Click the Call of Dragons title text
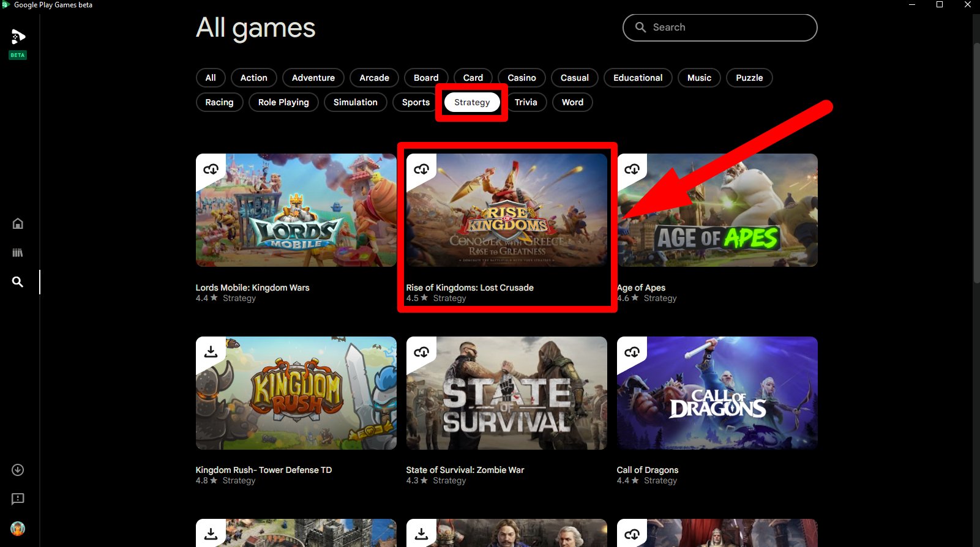Image resolution: width=980 pixels, height=547 pixels. 648,470
